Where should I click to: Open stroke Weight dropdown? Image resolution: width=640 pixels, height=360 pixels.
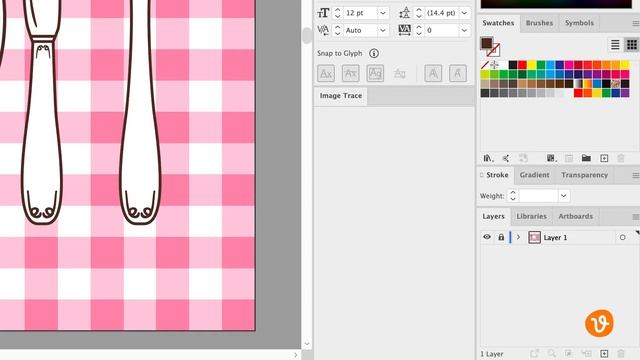pyautogui.click(x=564, y=196)
